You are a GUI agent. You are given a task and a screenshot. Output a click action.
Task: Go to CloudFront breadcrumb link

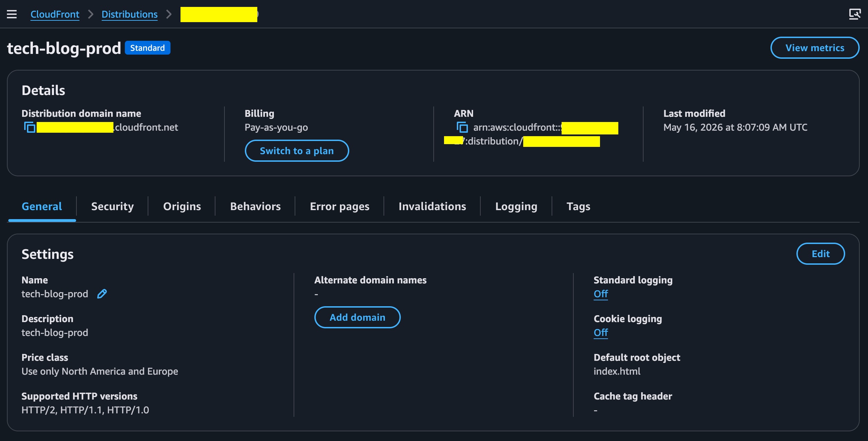tap(55, 15)
